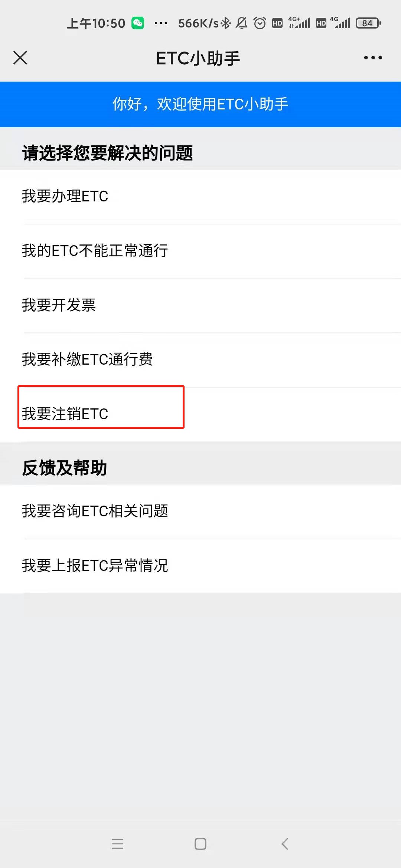Tap the battery indicator icon

point(368,23)
